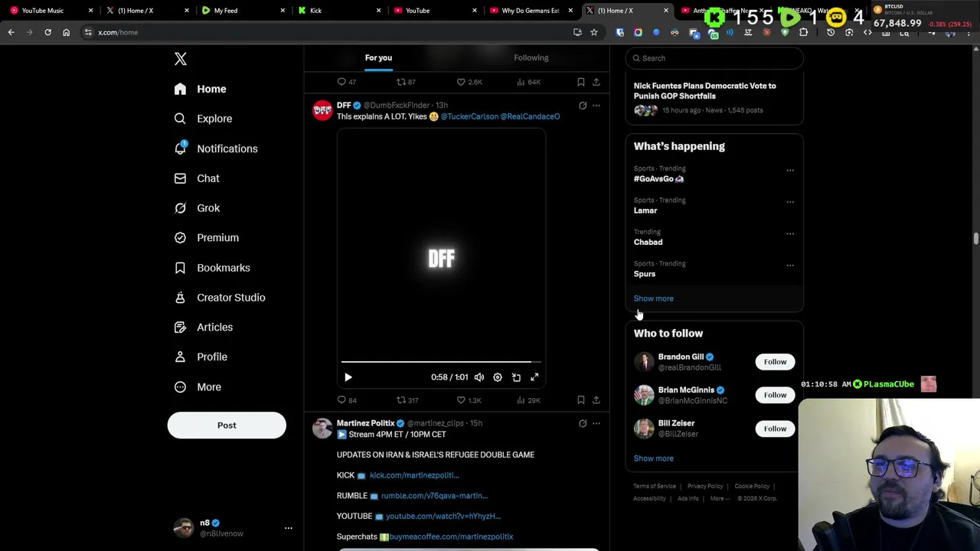The image size is (980, 551).
Task: Switch to YouTube Music browser tab
Action: (49, 10)
